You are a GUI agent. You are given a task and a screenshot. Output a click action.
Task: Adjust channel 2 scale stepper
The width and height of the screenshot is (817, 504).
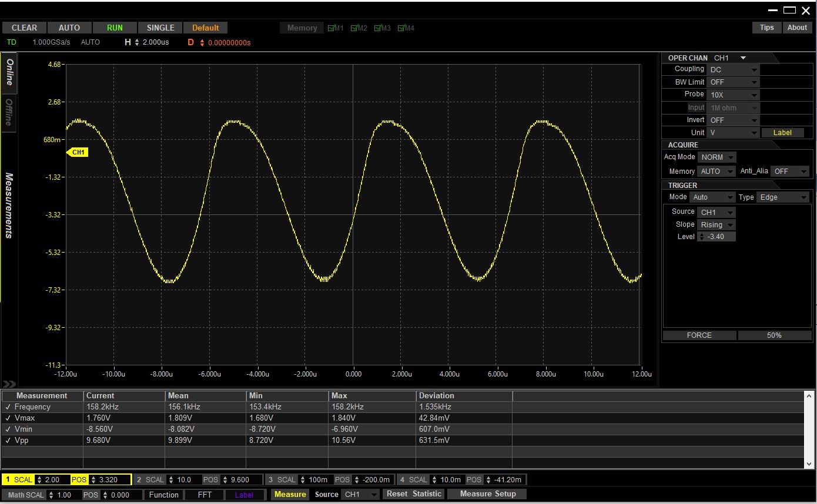tap(171, 480)
